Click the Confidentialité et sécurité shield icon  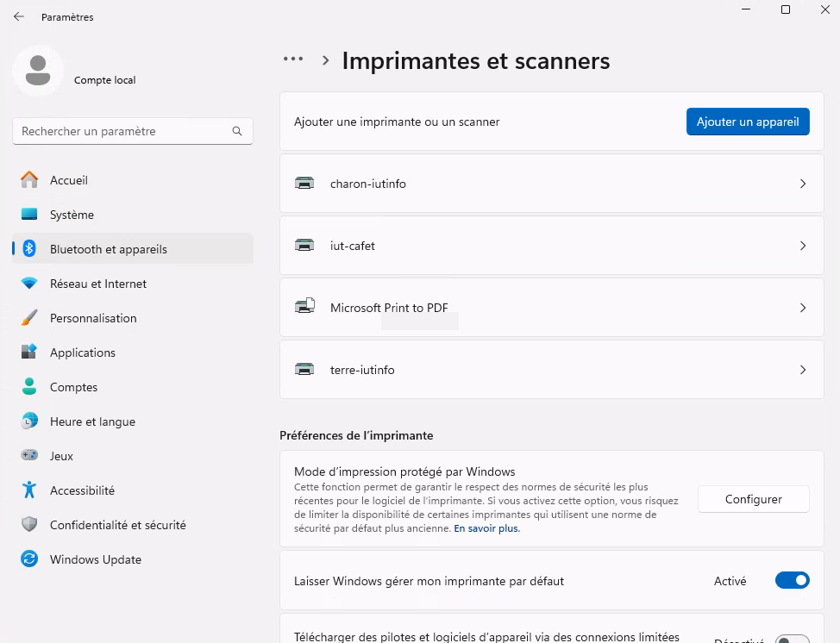click(x=29, y=524)
